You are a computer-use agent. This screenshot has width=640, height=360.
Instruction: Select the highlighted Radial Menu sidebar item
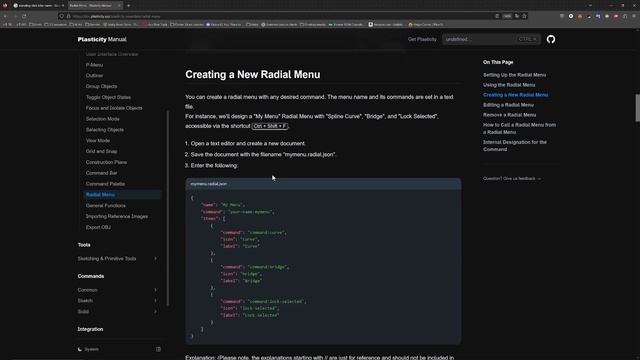point(122,195)
